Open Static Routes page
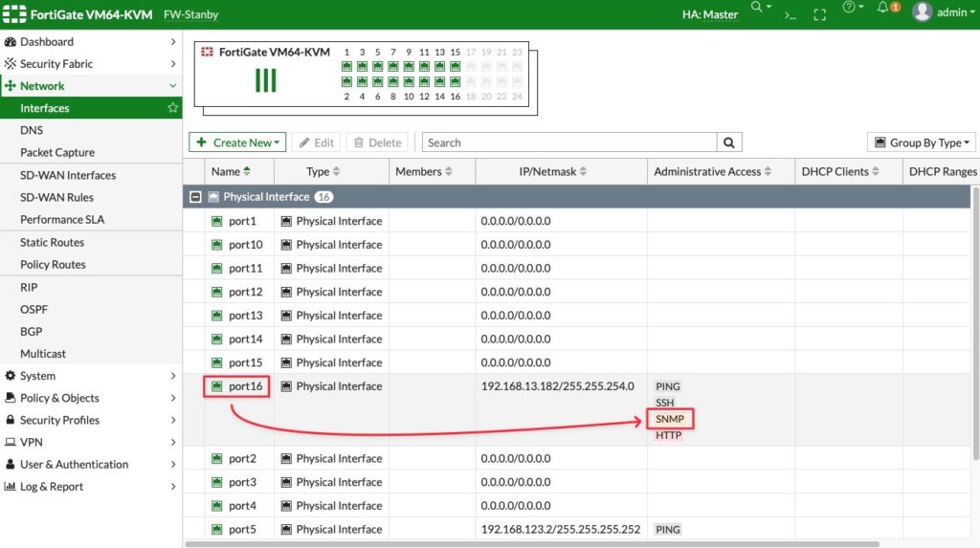Viewport: 980px width, 548px height. pyautogui.click(x=52, y=242)
